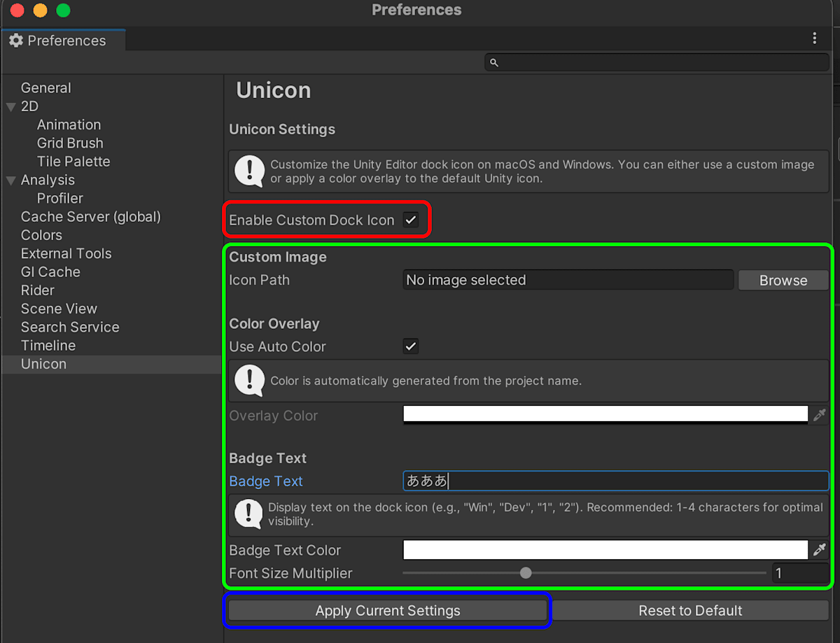
Task: Select the External Tools section
Action: [66, 253]
